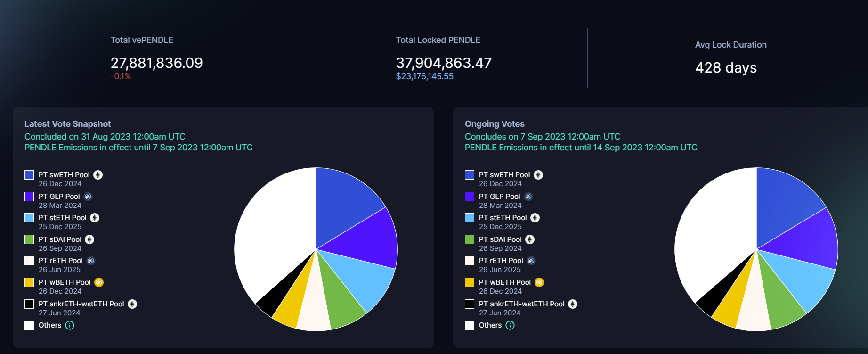Click BNB icon beside PT wBETH Pool in Latest Snapshot
This screenshot has width=868, height=354.
(99, 282)
